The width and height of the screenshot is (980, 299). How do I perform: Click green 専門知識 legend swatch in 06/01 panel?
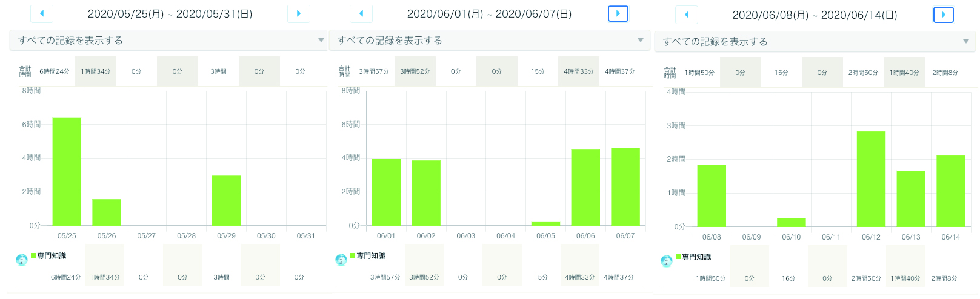click(353, 255)
